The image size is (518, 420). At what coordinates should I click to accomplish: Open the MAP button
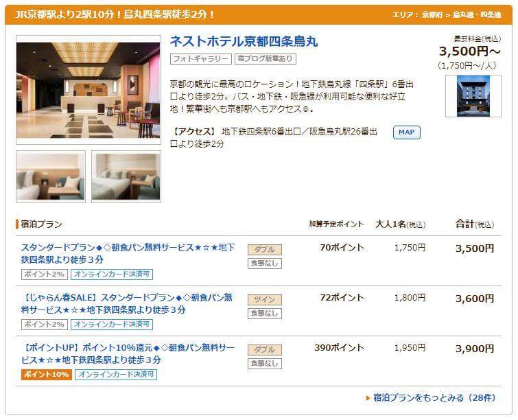(407, 132)
